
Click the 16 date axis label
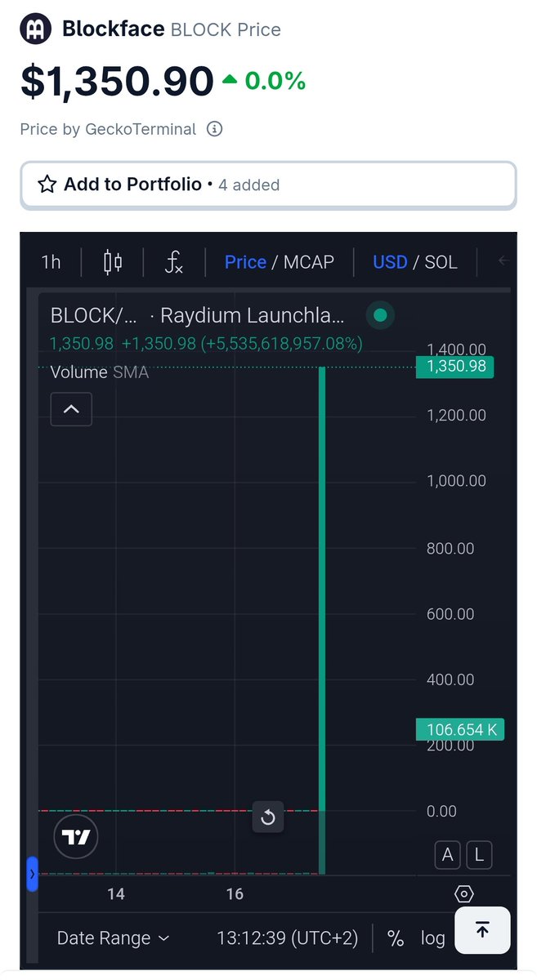235,894
